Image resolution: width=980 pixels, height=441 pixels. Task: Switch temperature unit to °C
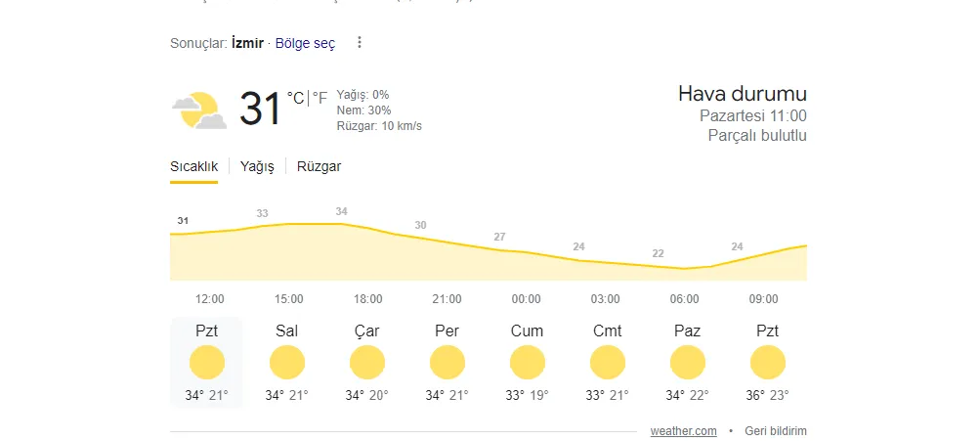(x=295, y=98)
